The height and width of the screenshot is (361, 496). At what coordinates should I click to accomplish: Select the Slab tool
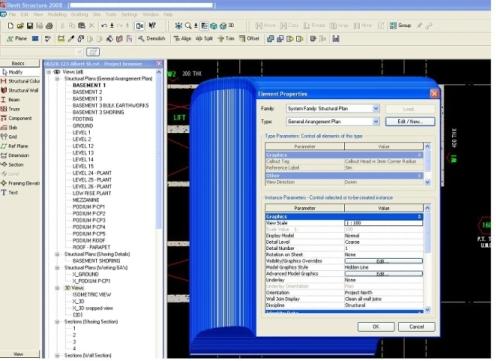coord(9,127)
